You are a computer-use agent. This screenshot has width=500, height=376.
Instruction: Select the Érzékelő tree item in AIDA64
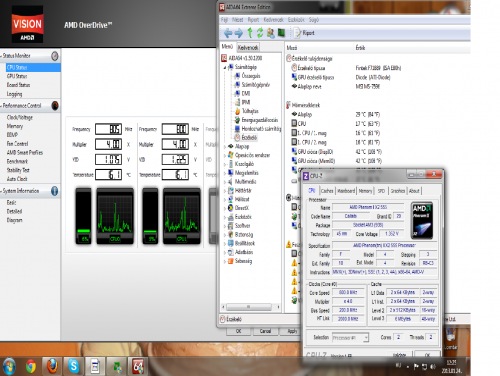tap(246, 137)
